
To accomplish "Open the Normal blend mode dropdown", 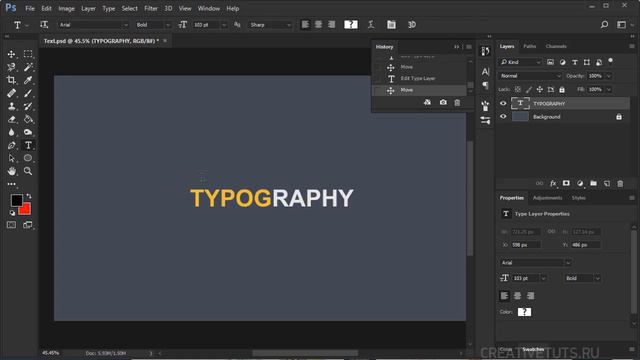I will [x=530, y=76].
